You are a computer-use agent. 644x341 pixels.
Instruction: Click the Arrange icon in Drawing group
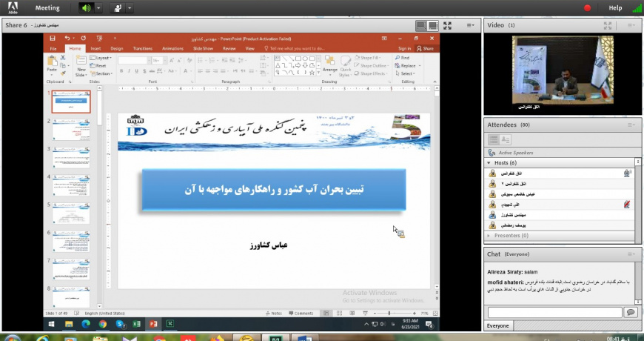329,61
